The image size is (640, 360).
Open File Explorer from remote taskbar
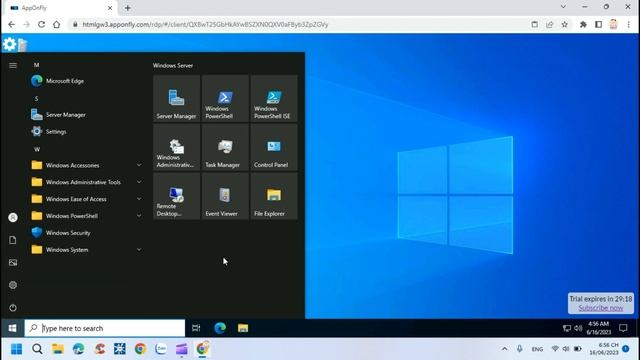pos(243,328)
